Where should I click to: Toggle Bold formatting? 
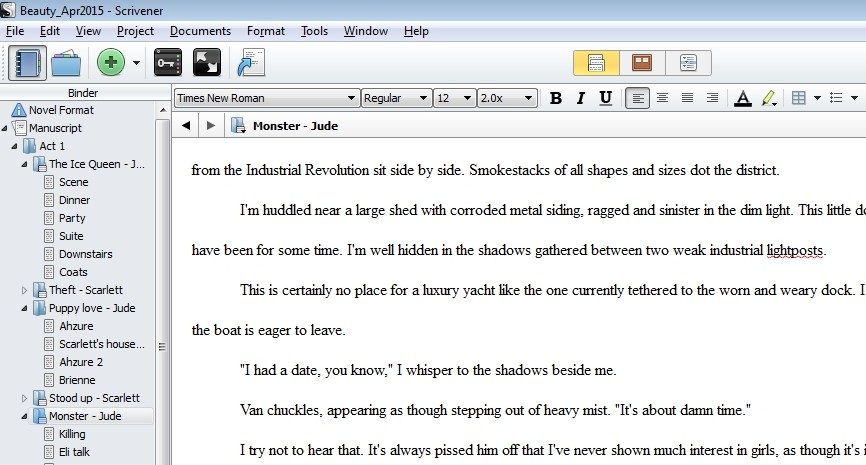[556, 98]
